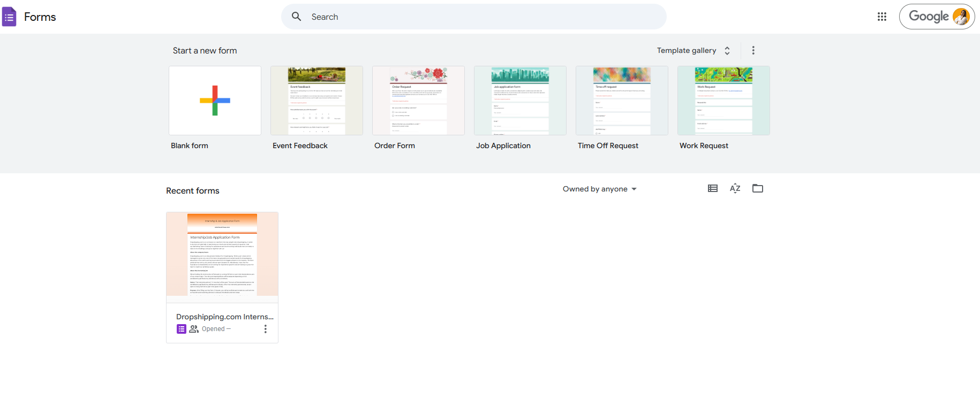The width and height of the screenshot is (980, 399).
Task: Open the Event Feedback template
Action: pyautogui.click(x=317, y=101)
